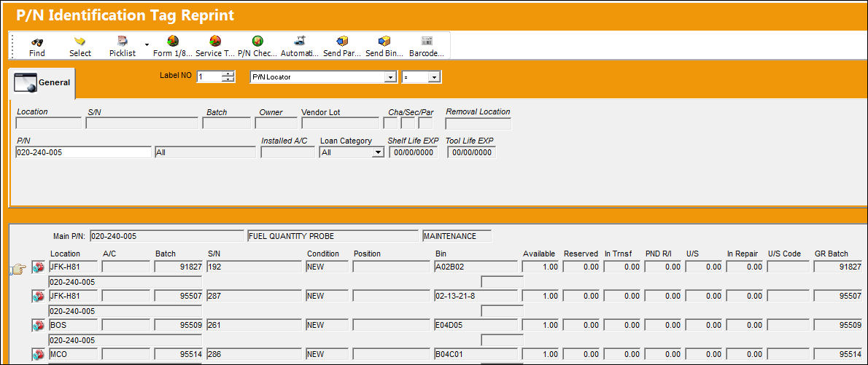Image resolution: width=868 pixels, height=365 pixels.
Task: Switch to the General tab
Action: (x=43, y=83)
